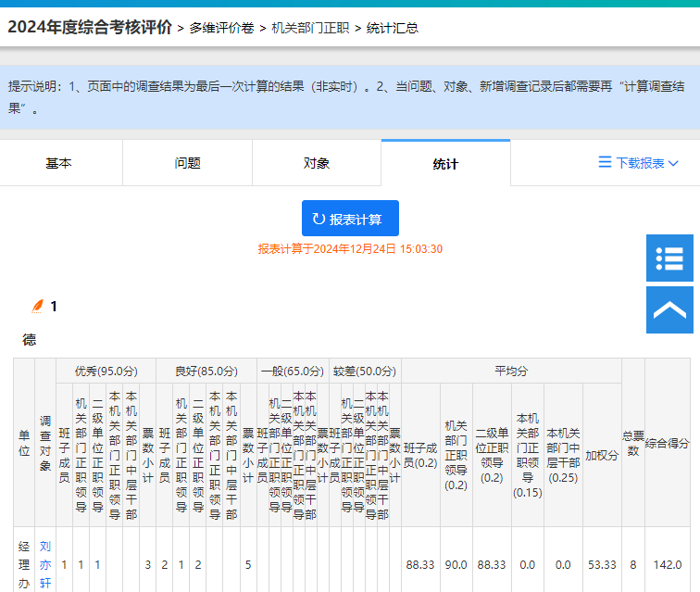The image size is (700, 592).
Task: Click the 总票数 column header
Action: [x=633, y=443]
